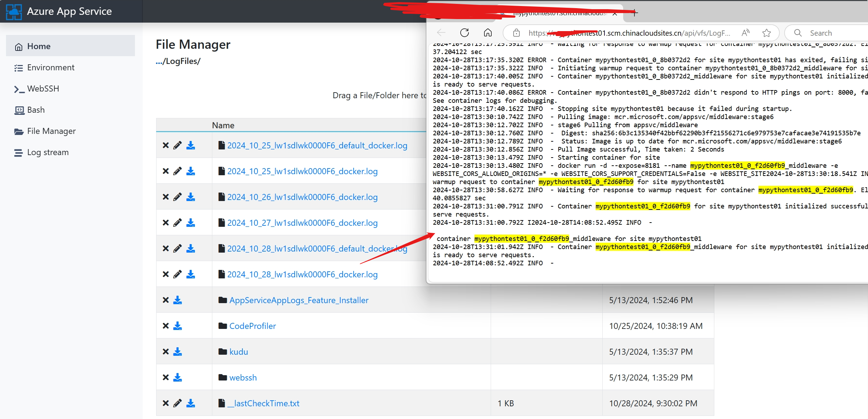868x419 pixels.
Task: Click the browser refresh icon
Action: (465, 33)
